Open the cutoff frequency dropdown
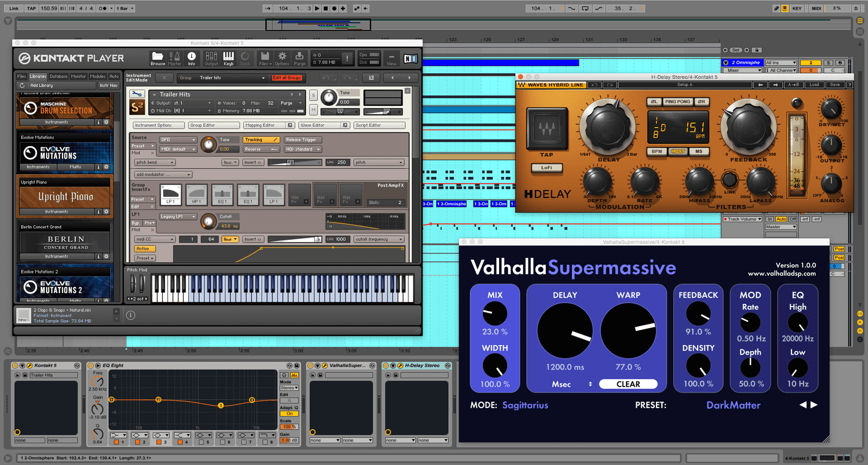 click(x=379, y=239)
